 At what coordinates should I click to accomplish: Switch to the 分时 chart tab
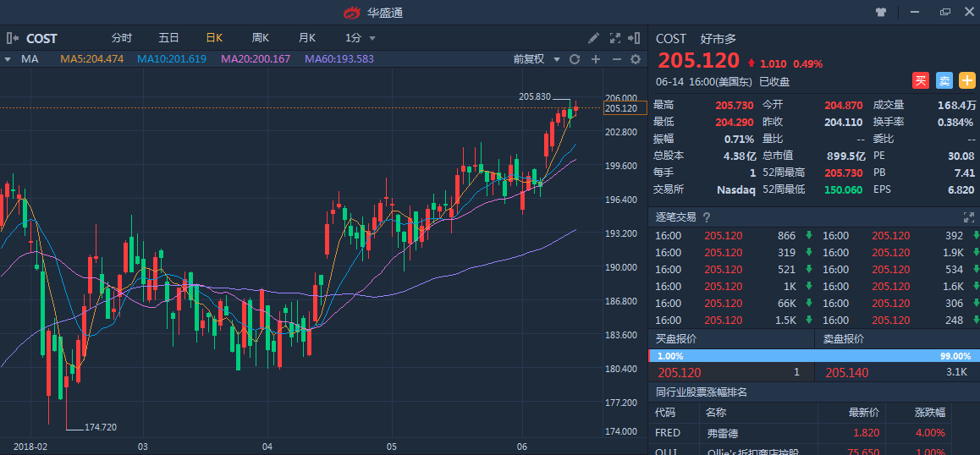pos(122,38)
